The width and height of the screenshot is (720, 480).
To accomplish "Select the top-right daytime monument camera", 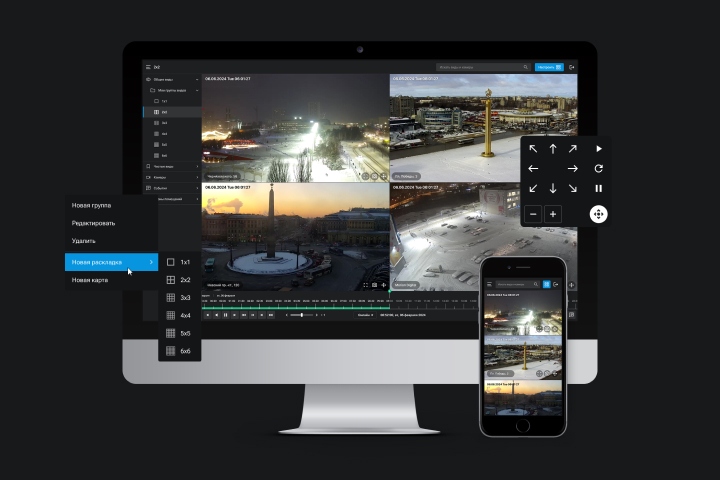I will pos(484,128).
